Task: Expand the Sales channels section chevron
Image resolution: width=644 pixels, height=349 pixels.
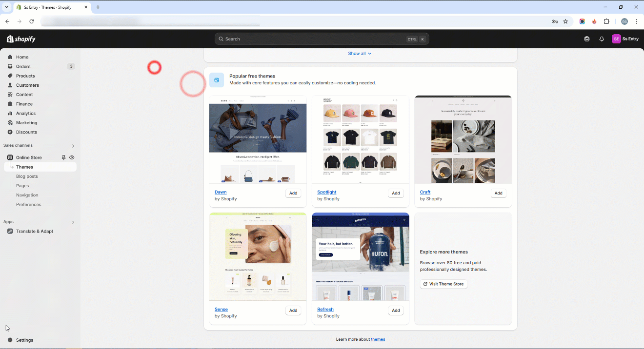Action: pyautogui.click(x=73, y=146)
